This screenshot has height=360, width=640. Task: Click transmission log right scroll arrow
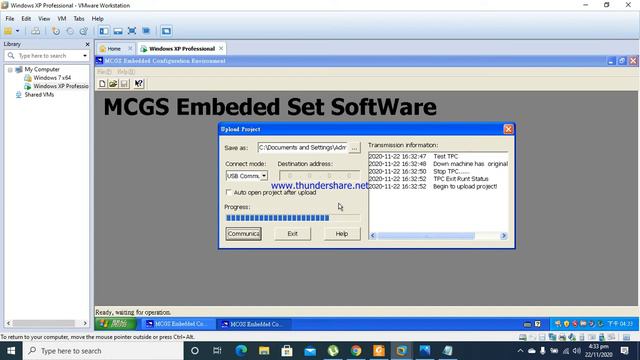coord(504,236)
